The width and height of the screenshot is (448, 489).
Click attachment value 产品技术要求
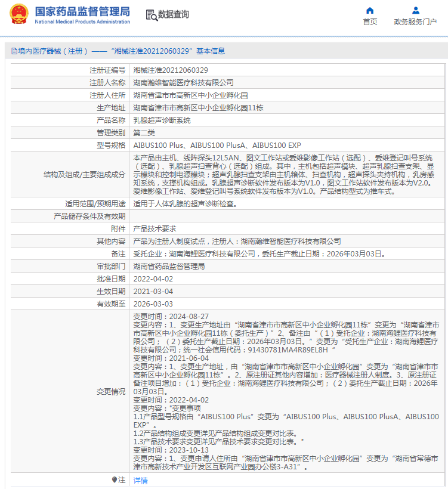pyautogui.click(x=155, y=228)
